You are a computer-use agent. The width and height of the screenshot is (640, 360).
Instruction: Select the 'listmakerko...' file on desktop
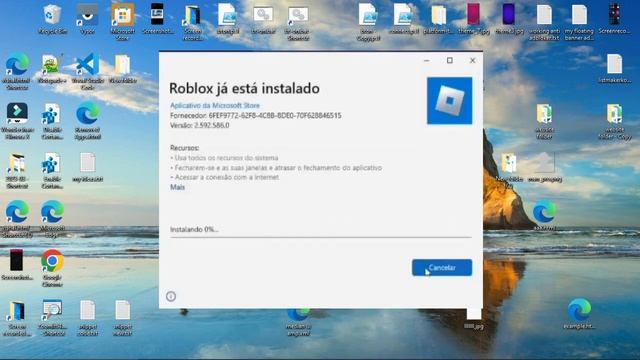[614, 69]
